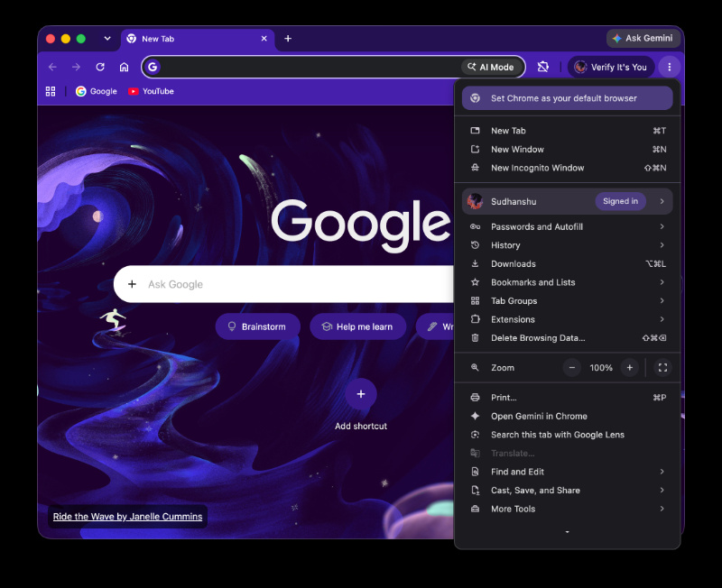Click the trash icon beside Delete Browsing Data
The width and height of the screenshot is (722, 588).
[x=475, y=337]
